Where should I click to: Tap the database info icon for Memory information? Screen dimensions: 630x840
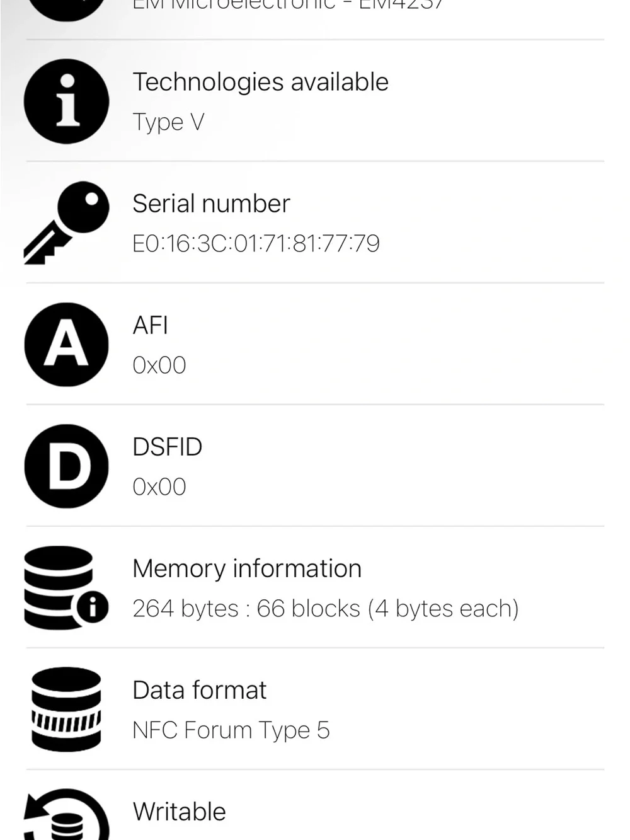(66, 588)
